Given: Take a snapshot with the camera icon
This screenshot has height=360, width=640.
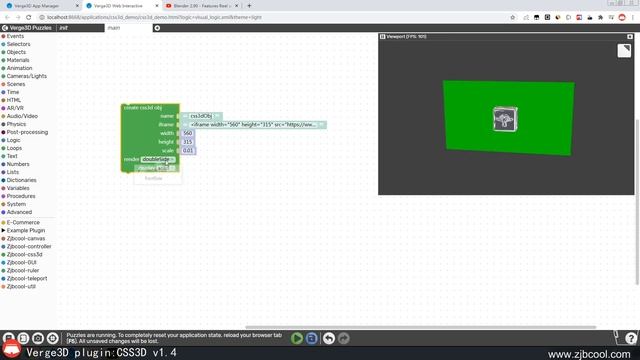Looking at the screenshot, I should click(x=38, y=338).
